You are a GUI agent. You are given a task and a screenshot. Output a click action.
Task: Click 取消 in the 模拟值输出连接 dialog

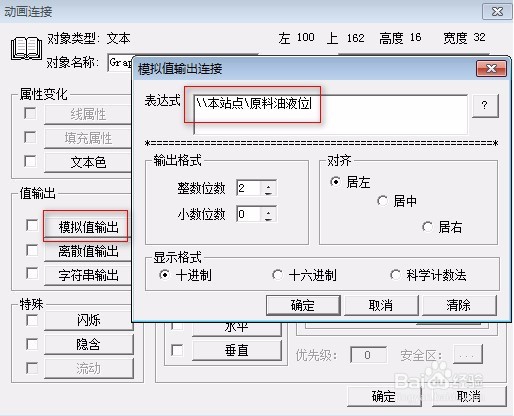[381, 305]
